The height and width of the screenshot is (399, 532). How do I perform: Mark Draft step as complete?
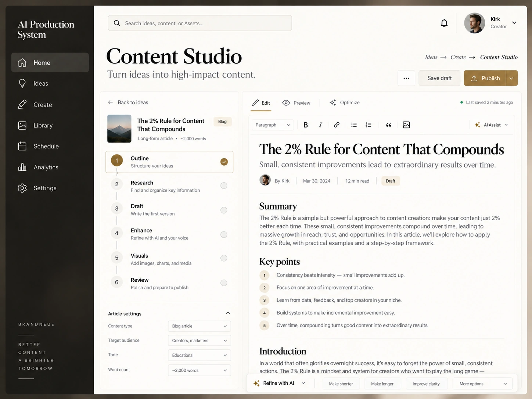[224, 210]
